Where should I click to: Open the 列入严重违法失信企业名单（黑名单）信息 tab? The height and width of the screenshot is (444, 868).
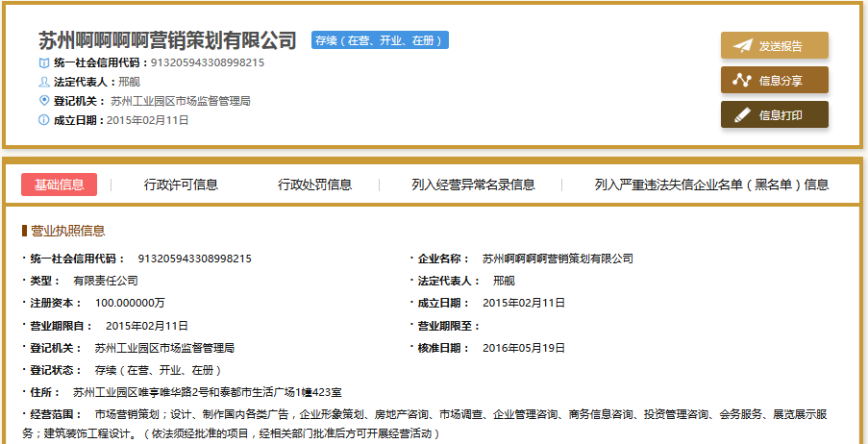[x=711, y=185]
